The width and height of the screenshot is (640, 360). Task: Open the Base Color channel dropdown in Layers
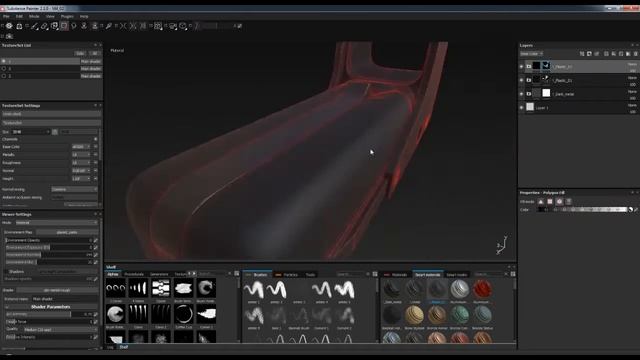pyautogui.click(x=531, y=53)
